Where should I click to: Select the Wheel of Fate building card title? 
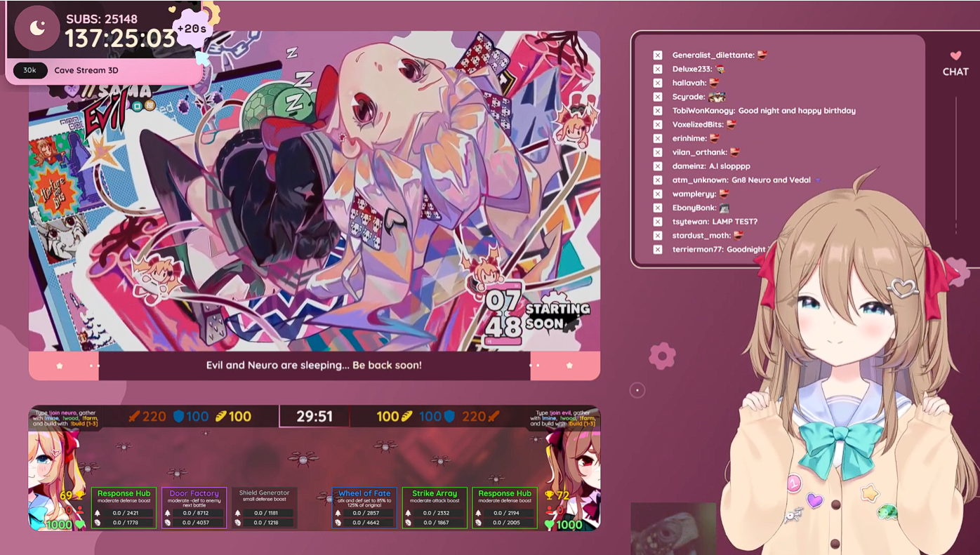tap(364, 493)
